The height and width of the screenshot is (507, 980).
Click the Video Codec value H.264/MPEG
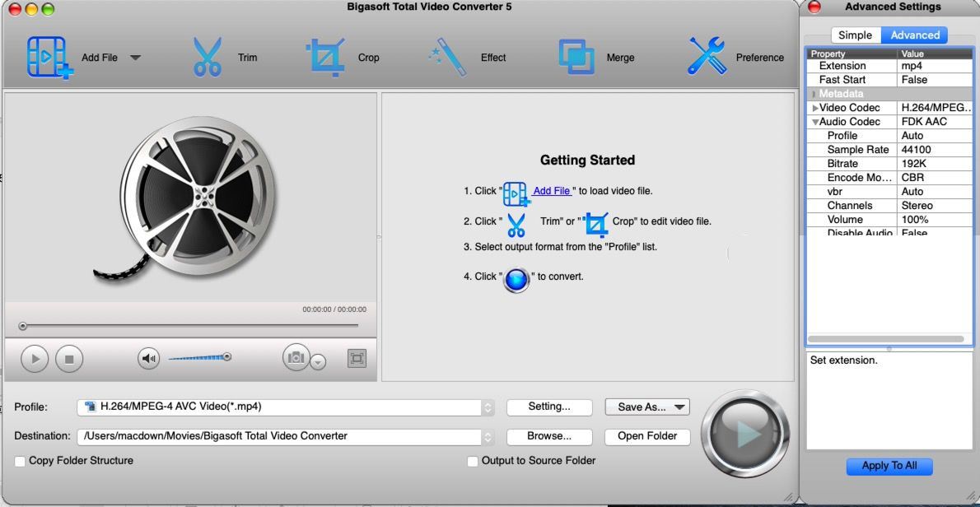pos(935,108)
